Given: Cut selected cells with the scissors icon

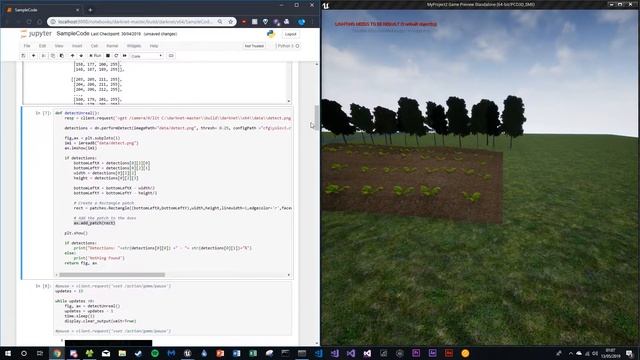Looking at the screenshot, I should (x=43, y=56).
